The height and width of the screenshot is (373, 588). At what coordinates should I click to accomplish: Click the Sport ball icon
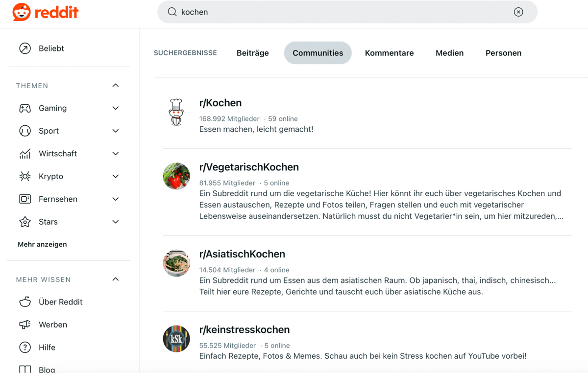point(25,131)
